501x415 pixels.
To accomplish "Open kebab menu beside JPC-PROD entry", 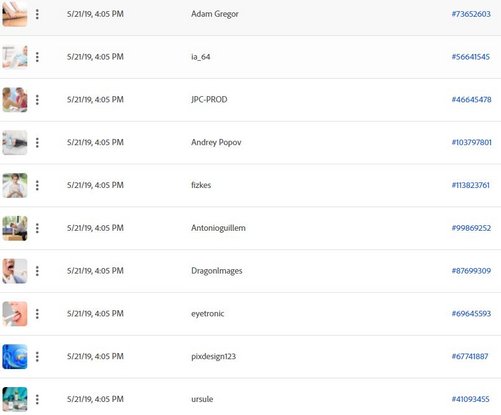I will 37,100.
